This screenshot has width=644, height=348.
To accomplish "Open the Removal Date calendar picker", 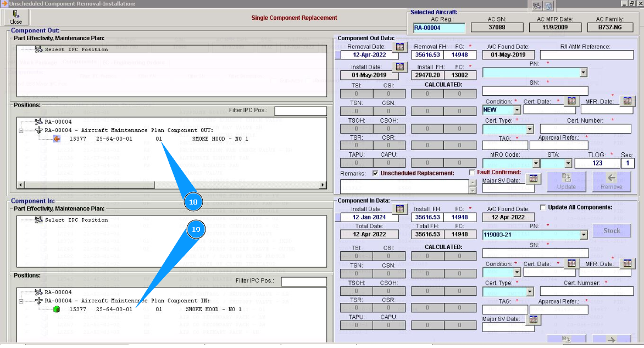I will 400,47.
